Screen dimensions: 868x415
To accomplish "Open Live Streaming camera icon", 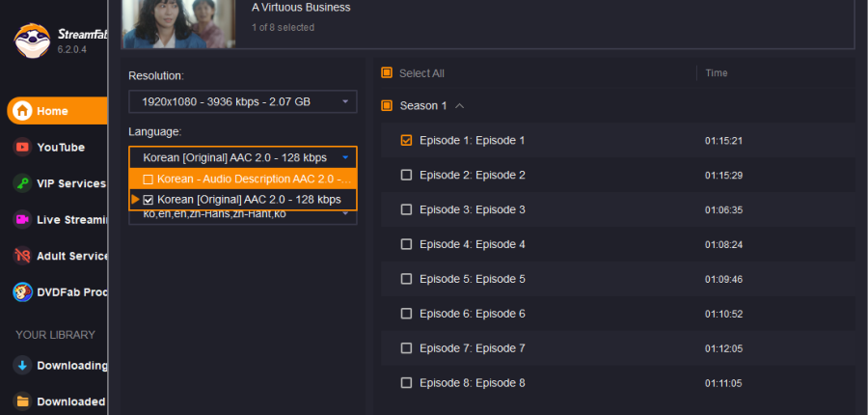I will tap(21, 219).
